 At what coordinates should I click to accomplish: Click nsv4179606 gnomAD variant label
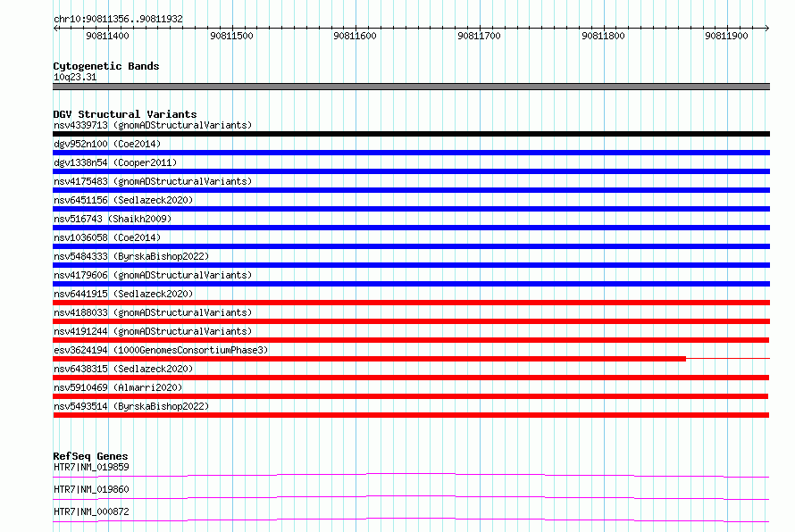click(153, 275)
